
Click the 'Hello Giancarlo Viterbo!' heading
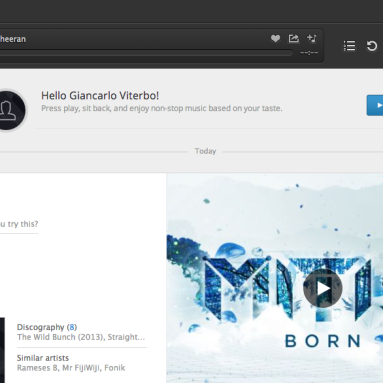[100, 96]
